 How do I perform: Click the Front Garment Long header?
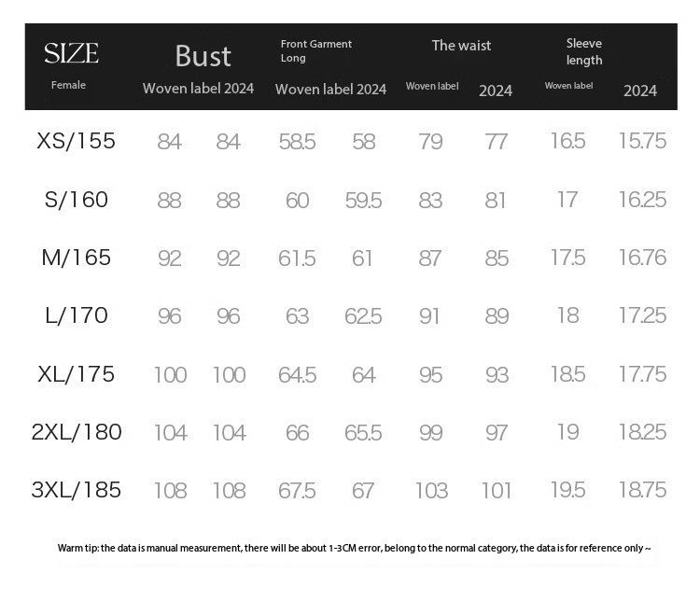pos(316,50)
